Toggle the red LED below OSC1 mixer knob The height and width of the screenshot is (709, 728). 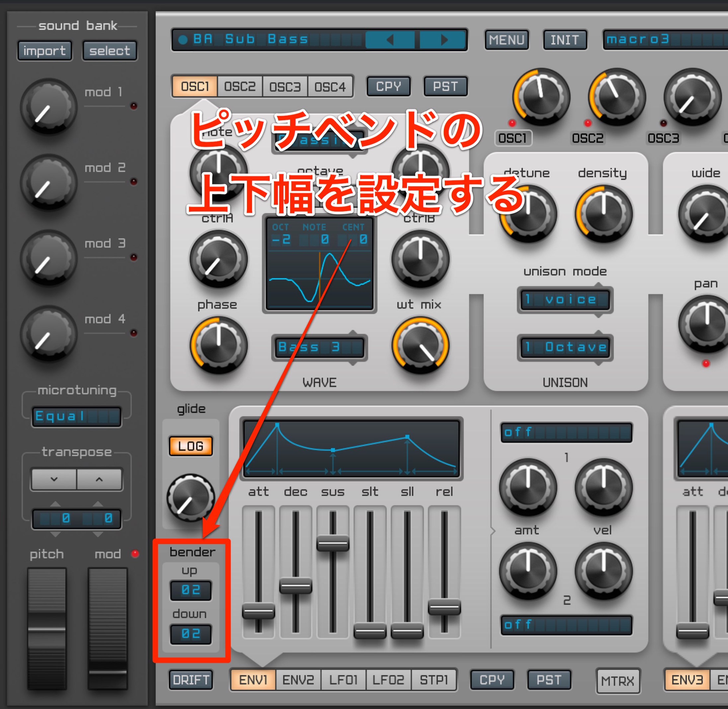coord(512,123)
